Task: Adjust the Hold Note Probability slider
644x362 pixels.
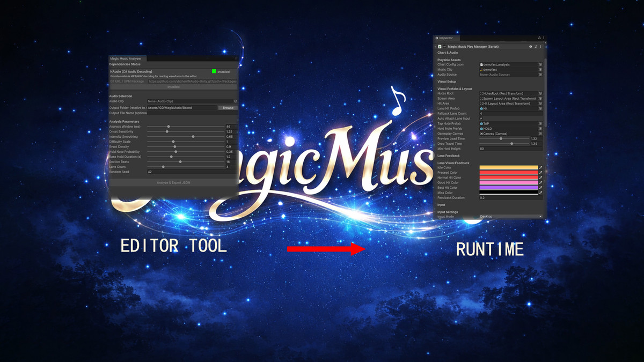Action: [186, 152]
